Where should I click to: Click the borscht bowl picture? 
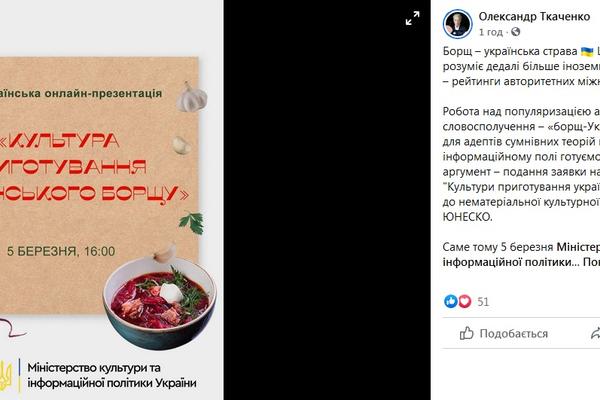[160, 302]
